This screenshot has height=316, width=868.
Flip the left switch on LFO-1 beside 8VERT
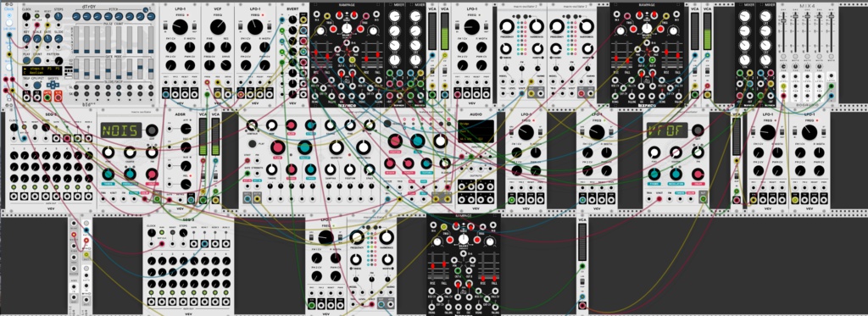coord(240,26)
